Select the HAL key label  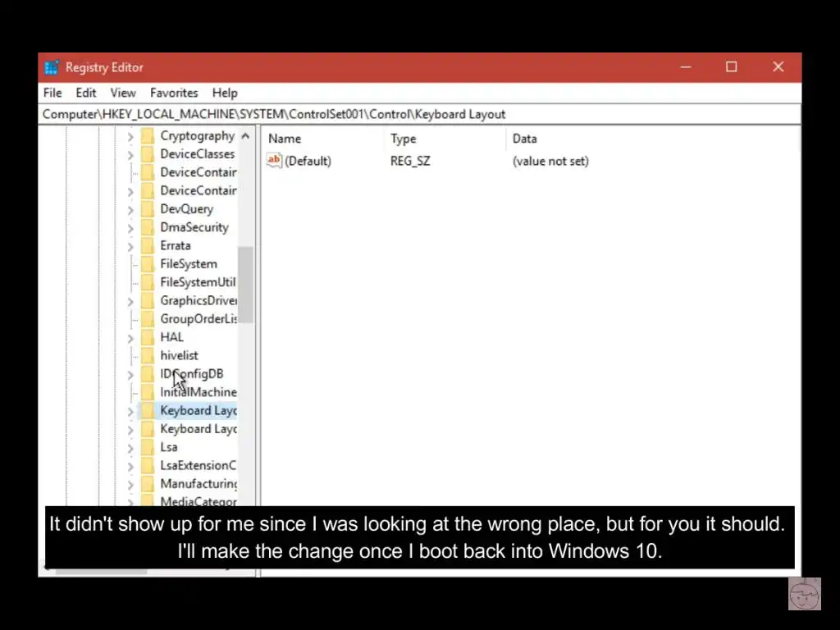pyautogui.click(x=171, y=337)
